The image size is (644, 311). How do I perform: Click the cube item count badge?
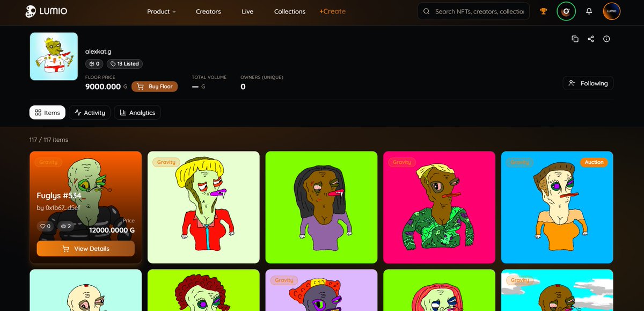pos(94,63)
